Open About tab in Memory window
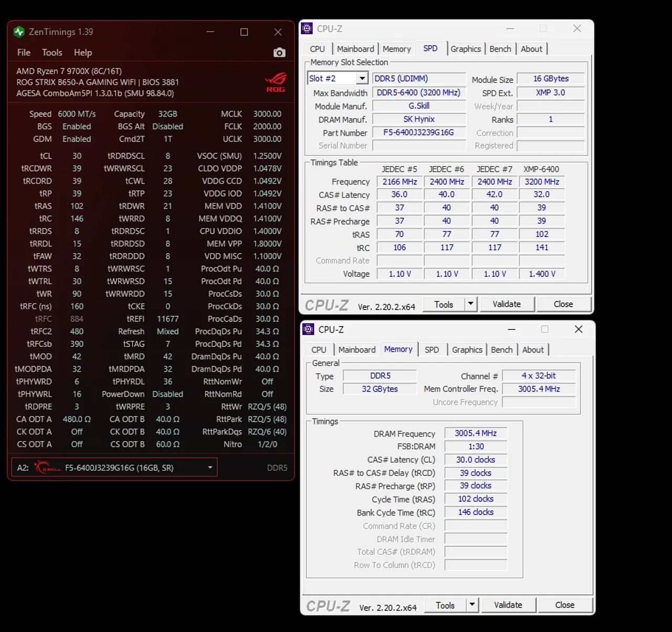672x632 pixels. (533, 350)
